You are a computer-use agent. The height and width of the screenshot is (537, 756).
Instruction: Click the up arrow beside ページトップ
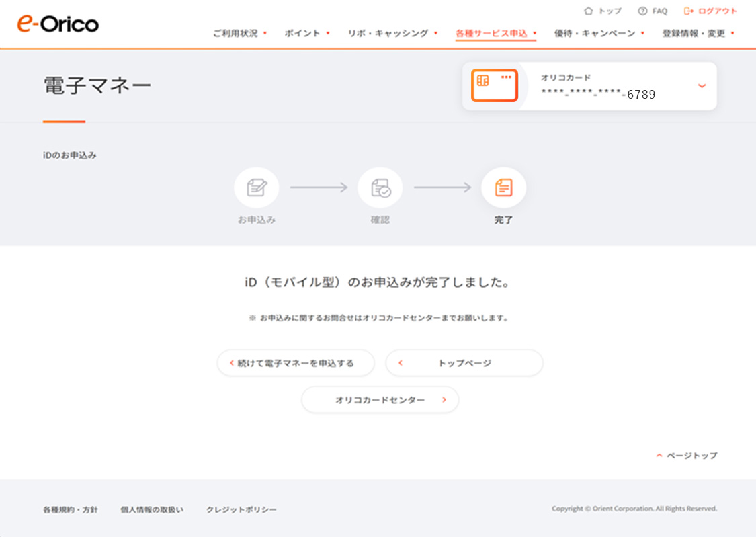point(659,455)
